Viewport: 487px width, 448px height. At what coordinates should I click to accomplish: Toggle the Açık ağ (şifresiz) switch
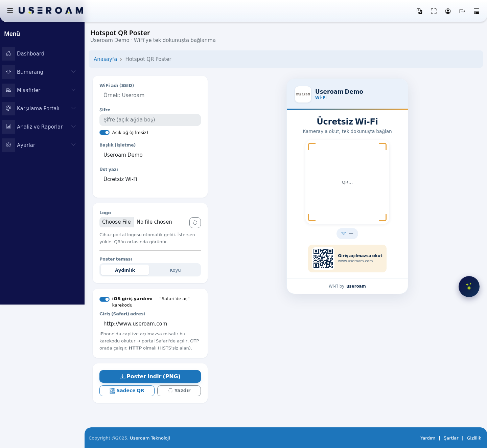point(105,132)
